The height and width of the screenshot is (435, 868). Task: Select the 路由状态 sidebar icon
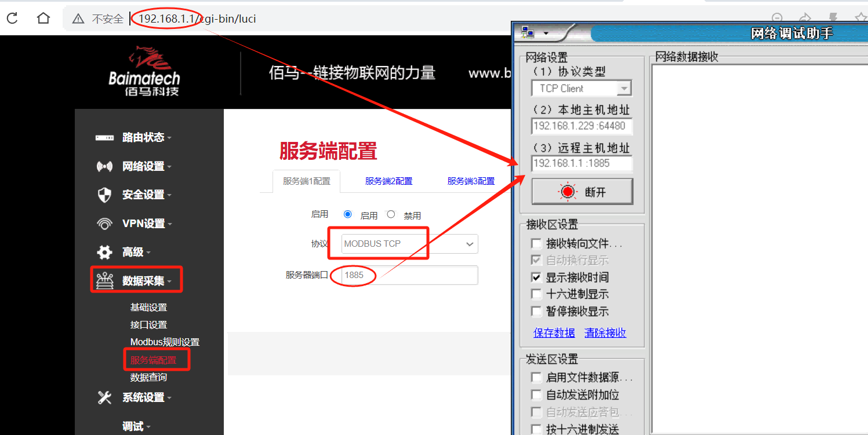[x=103, y=137]
